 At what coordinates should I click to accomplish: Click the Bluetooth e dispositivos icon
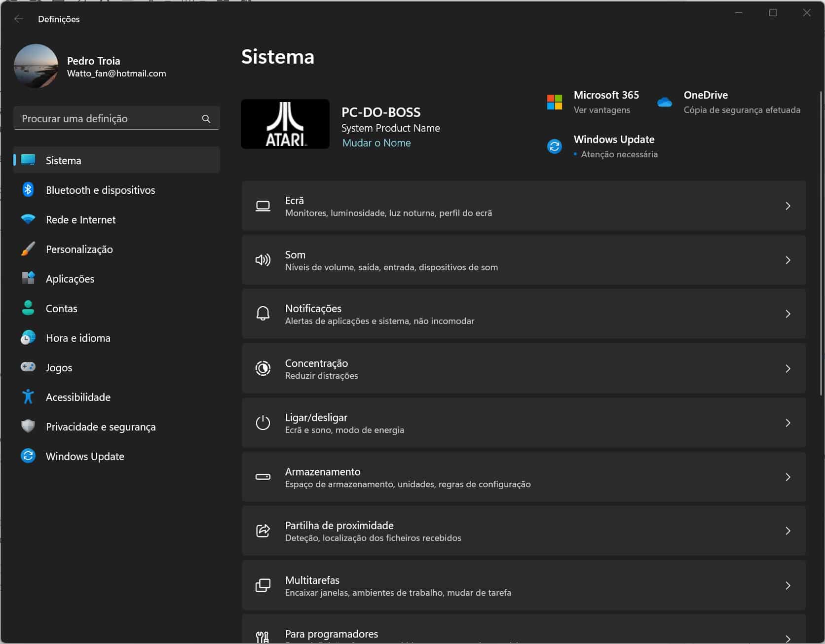[x=28, y=190]
